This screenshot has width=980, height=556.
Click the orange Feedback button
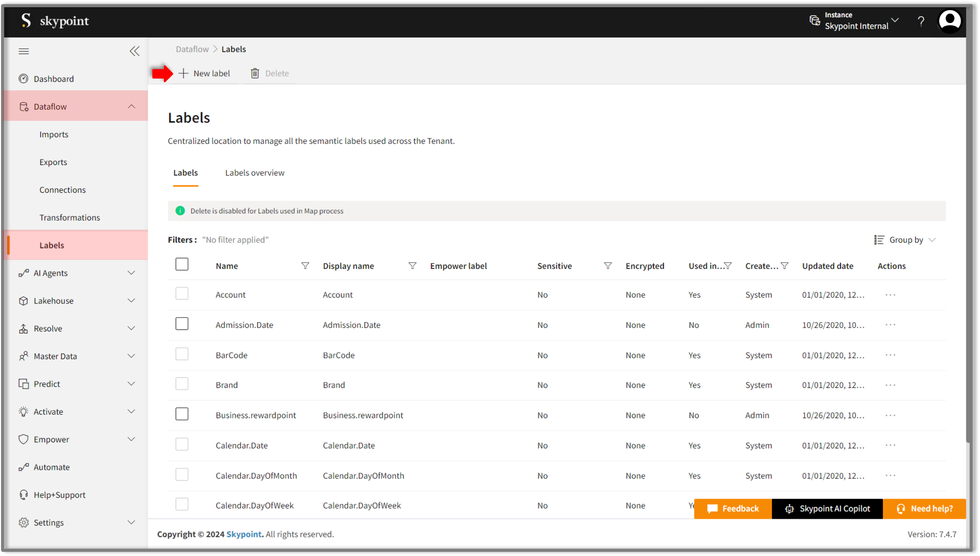[x=733, y=509]
